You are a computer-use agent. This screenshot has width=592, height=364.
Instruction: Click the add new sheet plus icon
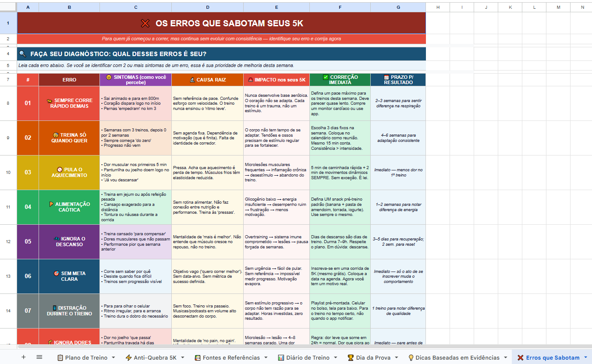(24, 357)
